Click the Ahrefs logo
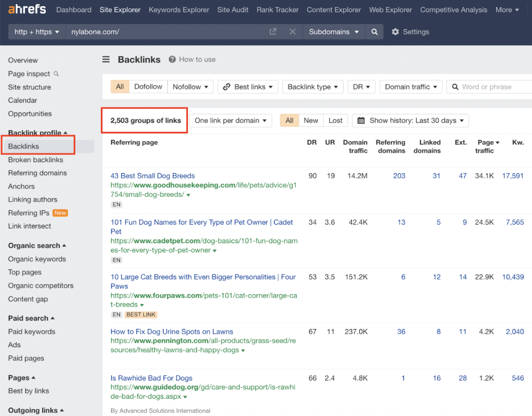This screenshot has height=416, width=532. tap(27, 9)
